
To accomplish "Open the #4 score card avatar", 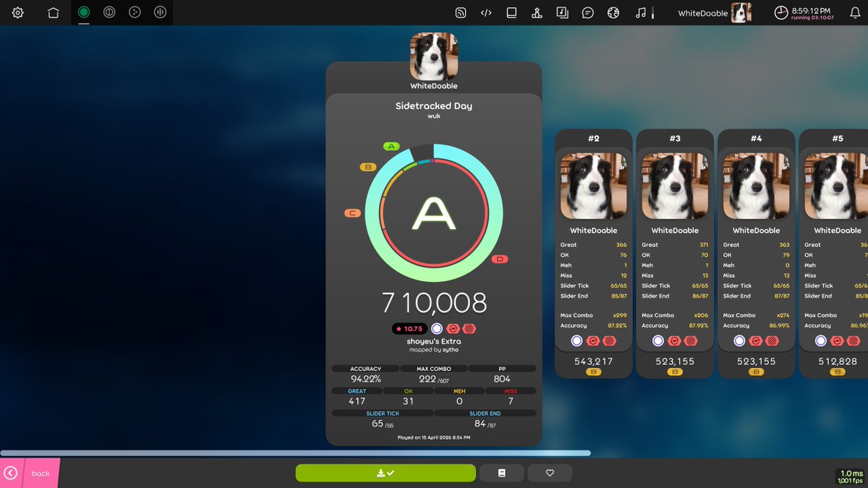I will [x=756, y=186].
